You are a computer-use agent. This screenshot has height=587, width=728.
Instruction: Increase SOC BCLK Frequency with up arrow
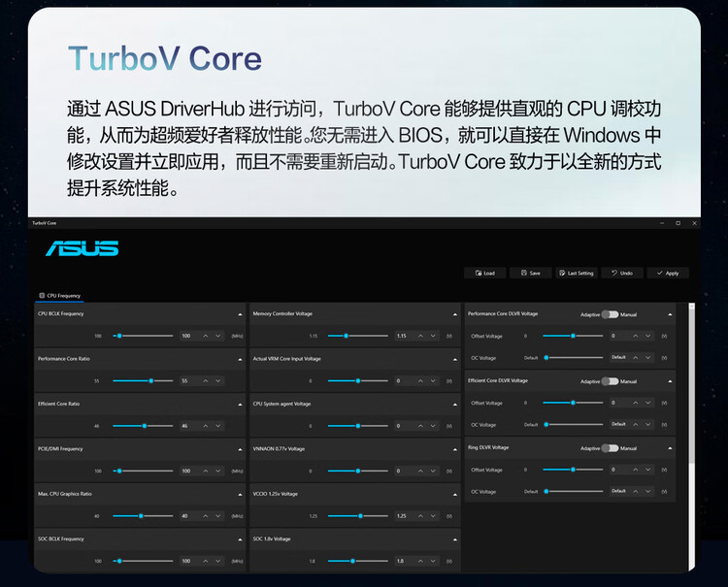(205, 561)
